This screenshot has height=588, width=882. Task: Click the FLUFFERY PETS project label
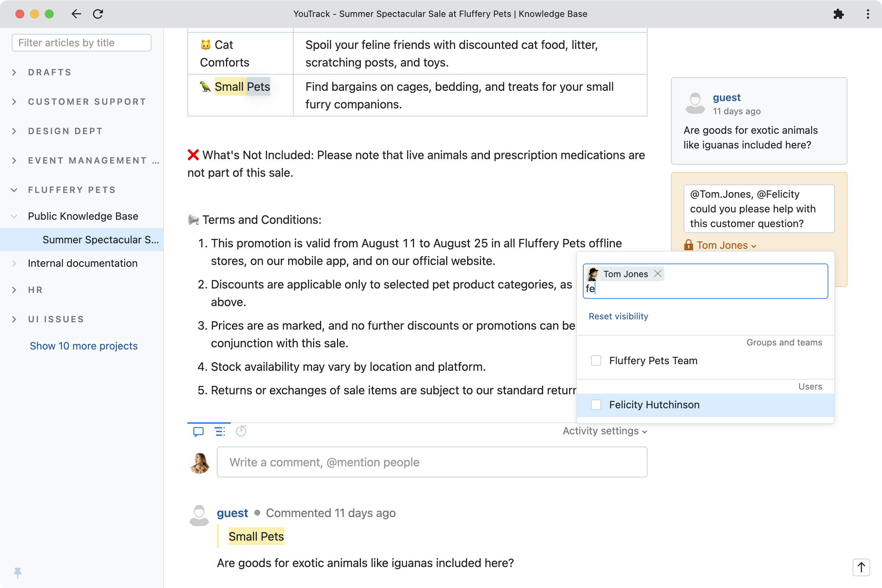(72, 190)
